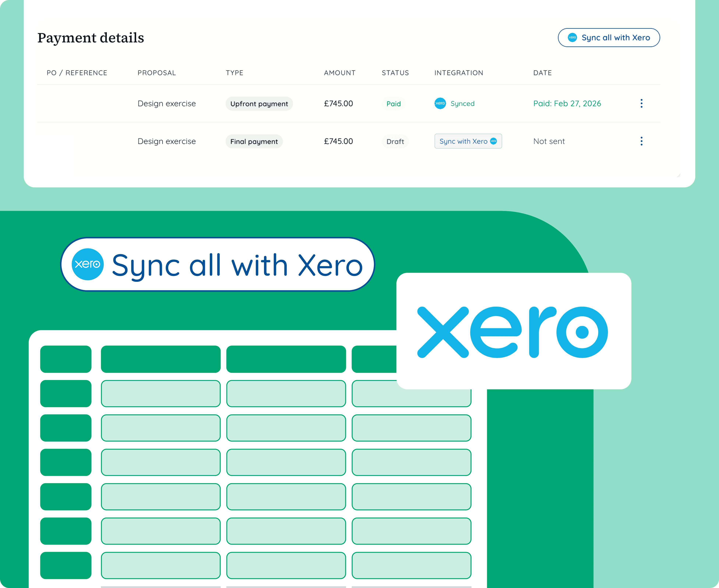Screen dimensions: 719x588
Task: Click the Draft status badge
Action: 395,142
